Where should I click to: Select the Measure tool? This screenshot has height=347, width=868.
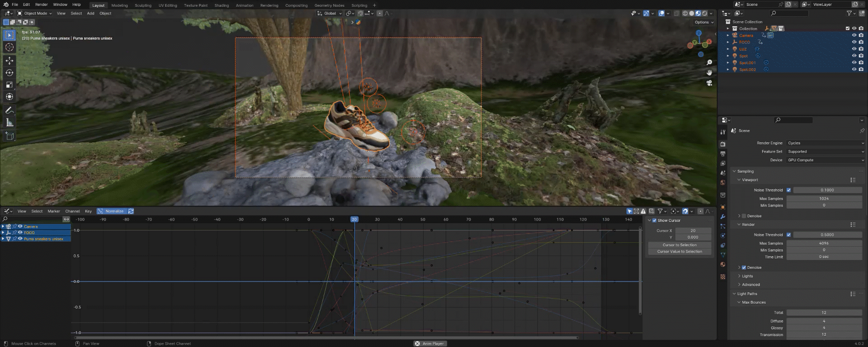(x=9, y=122)
